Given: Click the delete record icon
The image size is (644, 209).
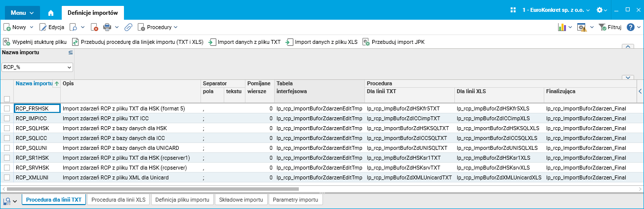Looking at the screenshot, I should point(95,27).
